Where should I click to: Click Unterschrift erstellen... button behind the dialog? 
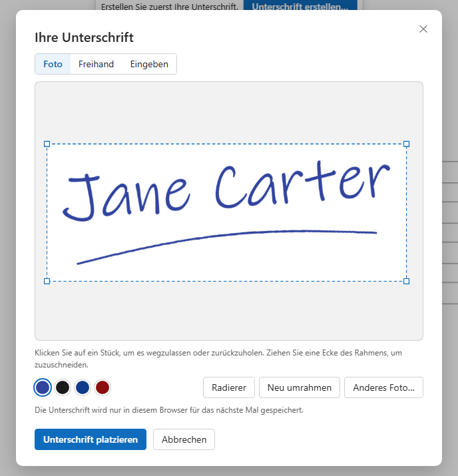pyautogui.click(x=300, y=6)
